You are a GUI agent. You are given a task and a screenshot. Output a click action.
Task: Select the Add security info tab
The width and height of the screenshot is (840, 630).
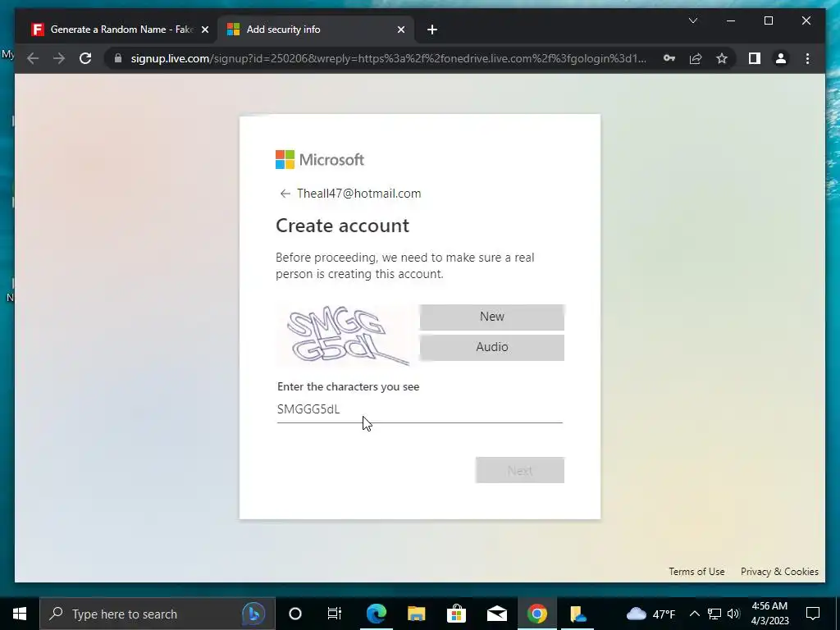[x=316, y=30]
